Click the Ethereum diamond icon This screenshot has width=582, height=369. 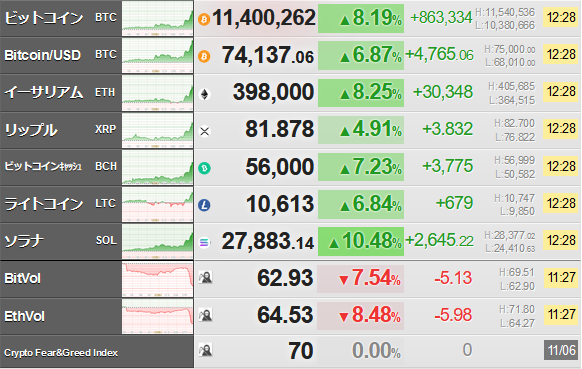pos(204,94)
